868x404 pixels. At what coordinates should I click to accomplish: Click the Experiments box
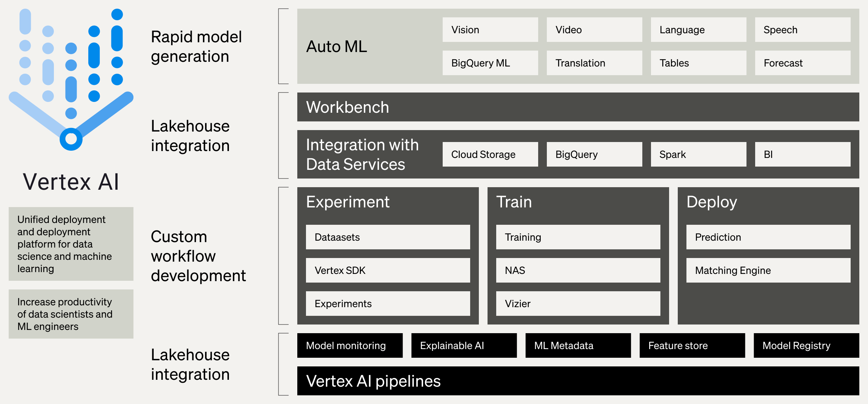(388, 304)
